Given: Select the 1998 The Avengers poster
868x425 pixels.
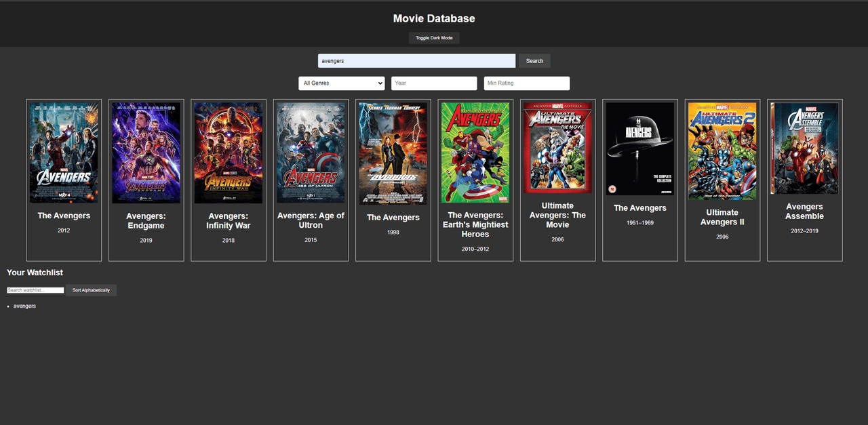Looking at the screenshot, I should point(393,153).
